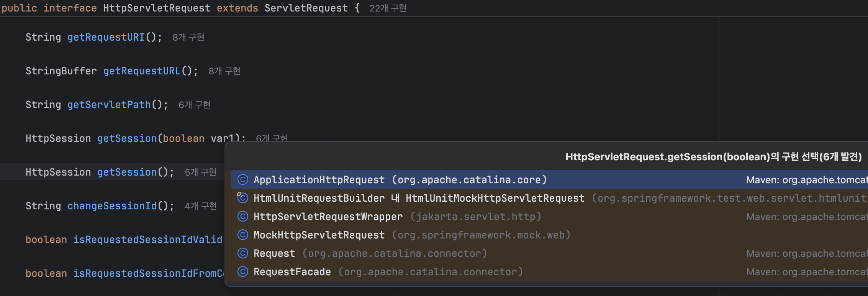Choose Request from org.apache.catalina.connector
Viewport: 868px width, 296px height.
[x=274, y=253]
